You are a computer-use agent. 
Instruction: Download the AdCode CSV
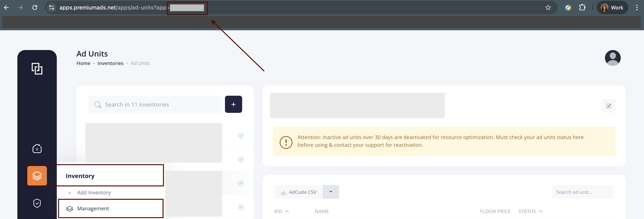pos(299,192)
